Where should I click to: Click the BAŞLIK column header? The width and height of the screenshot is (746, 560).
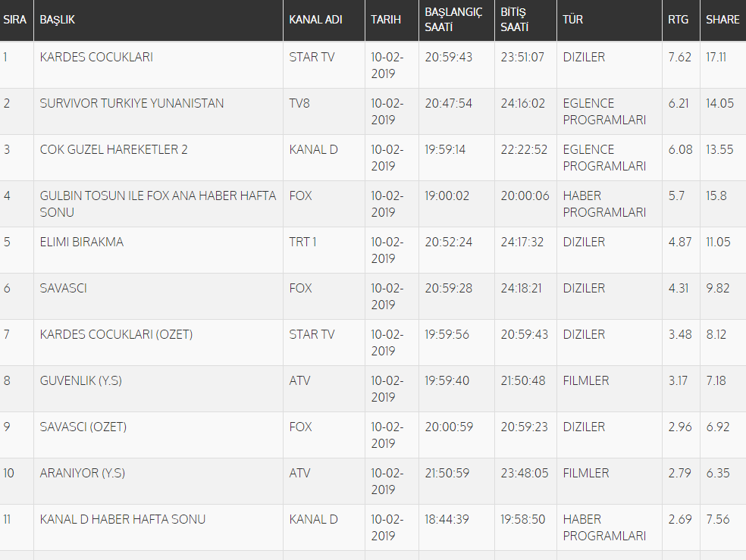click(x=58, y=20)
